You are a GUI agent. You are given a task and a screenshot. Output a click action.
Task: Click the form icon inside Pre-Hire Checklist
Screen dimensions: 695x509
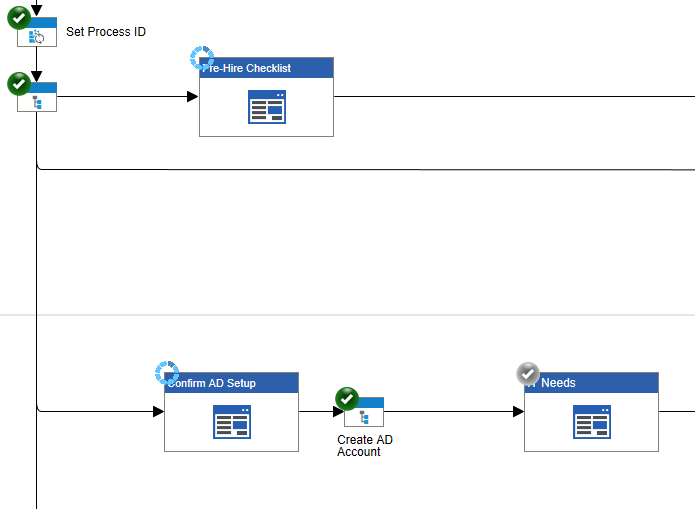(x=266, y=107)
